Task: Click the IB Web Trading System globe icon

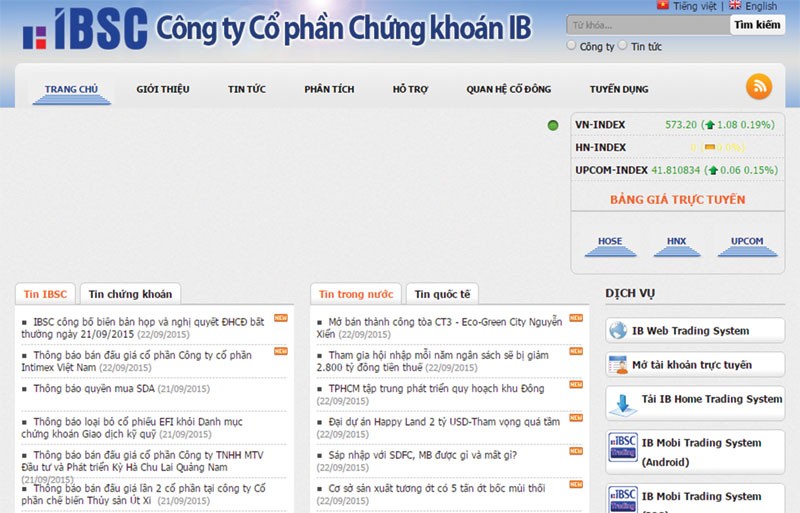Action: [618, 331]
